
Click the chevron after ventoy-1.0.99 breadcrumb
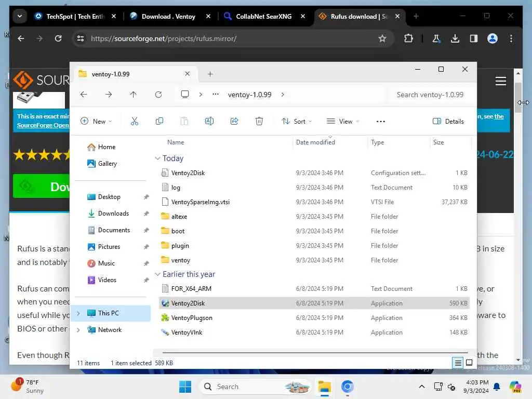tap(283, 95)
